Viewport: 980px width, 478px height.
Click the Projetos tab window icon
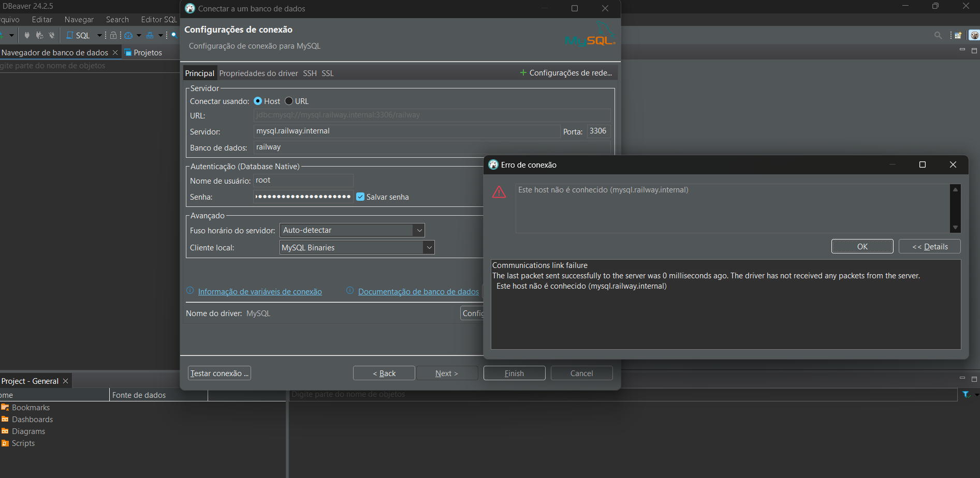128,53
